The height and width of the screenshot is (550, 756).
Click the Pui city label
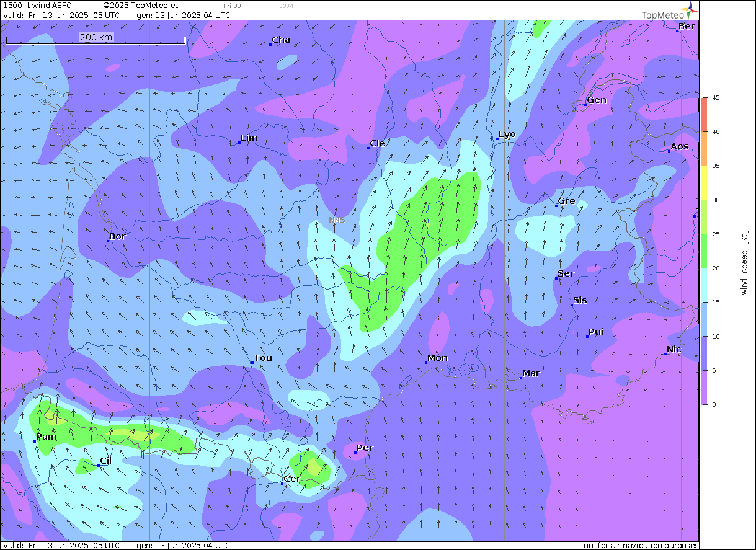click(596, 332)
